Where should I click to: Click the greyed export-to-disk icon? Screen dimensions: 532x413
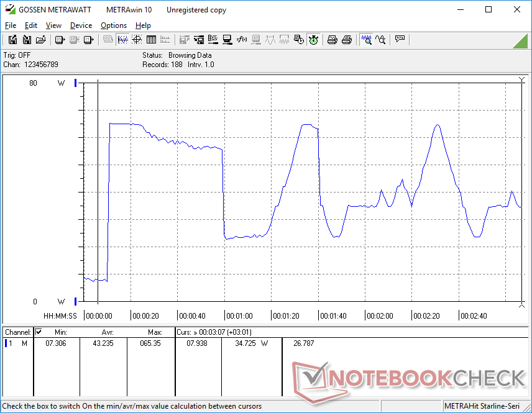184,40
